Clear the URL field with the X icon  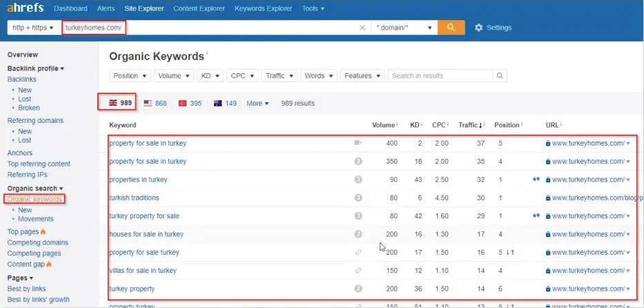click(362, 28)
